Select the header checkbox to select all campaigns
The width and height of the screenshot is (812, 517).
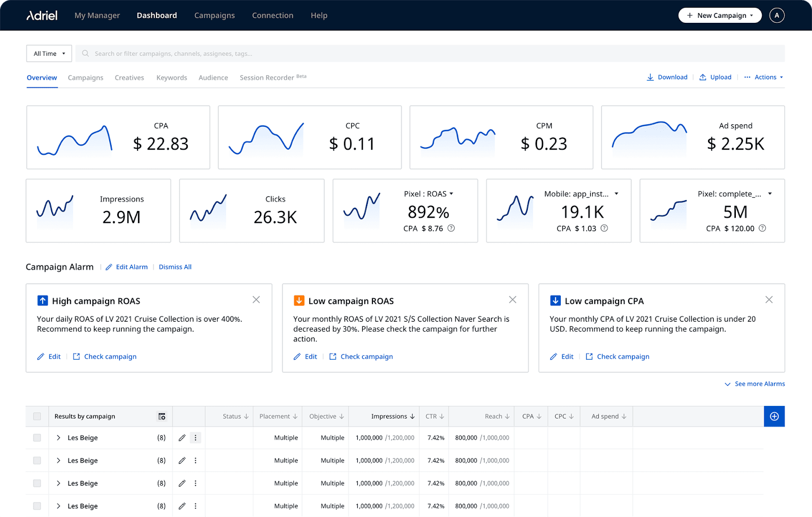point(37,416)
